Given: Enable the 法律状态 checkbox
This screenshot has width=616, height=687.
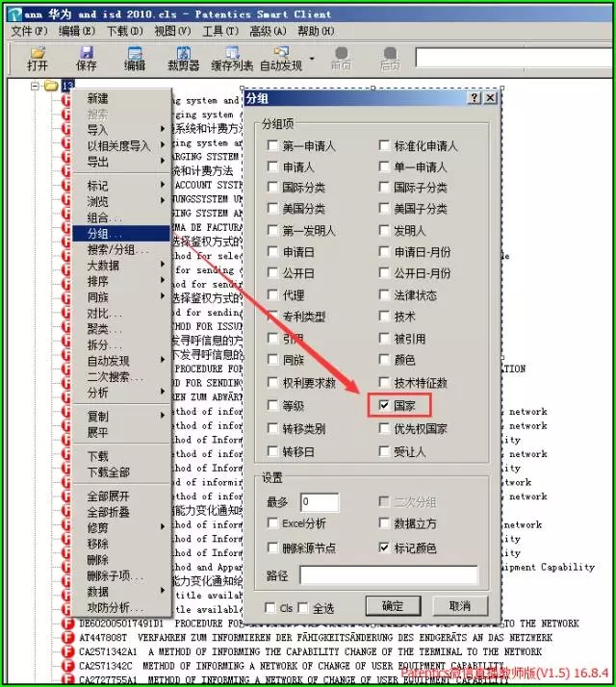Looking at the screenshot, I should coord(385,295).
